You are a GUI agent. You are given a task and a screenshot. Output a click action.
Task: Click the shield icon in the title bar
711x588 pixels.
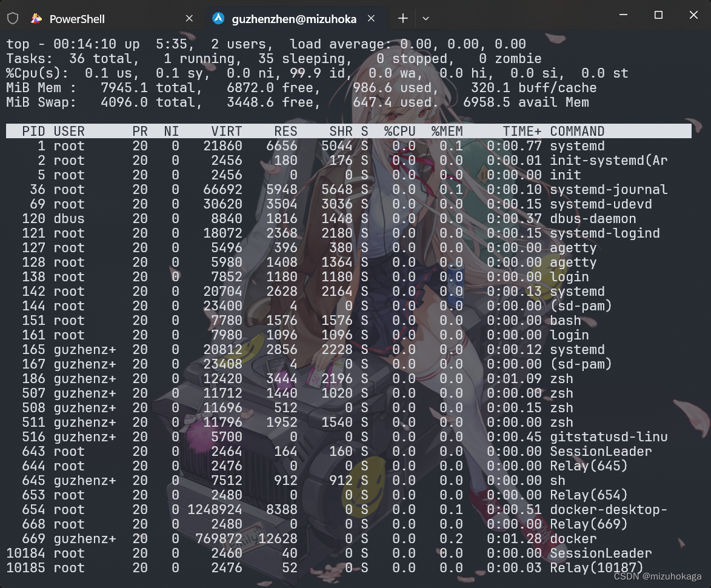(13, 19)
